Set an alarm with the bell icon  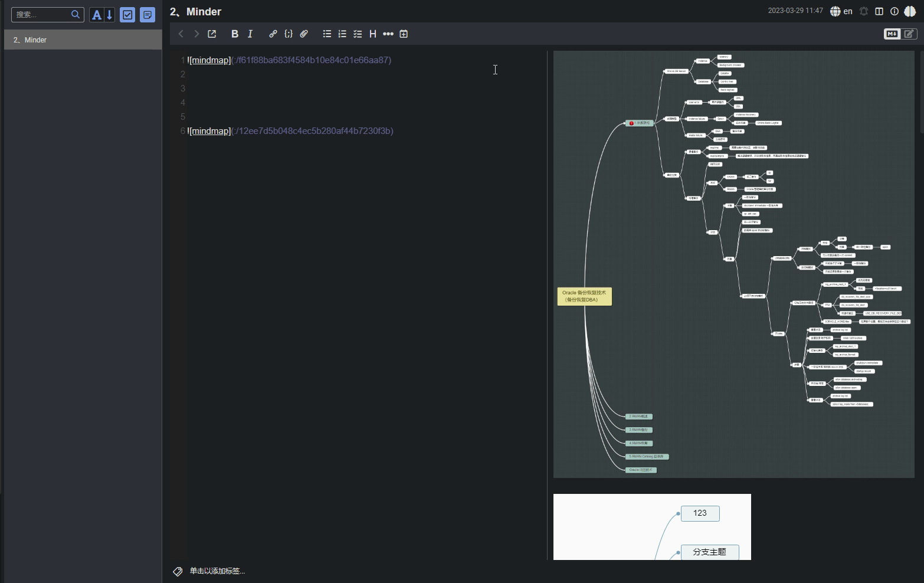tap(864, 11)
